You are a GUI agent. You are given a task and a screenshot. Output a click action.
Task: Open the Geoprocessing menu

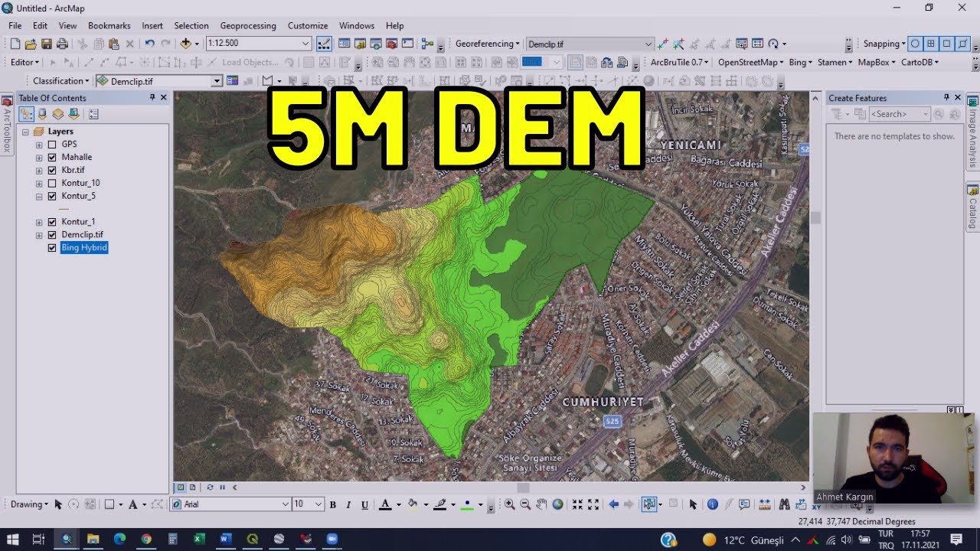point(248,25)
